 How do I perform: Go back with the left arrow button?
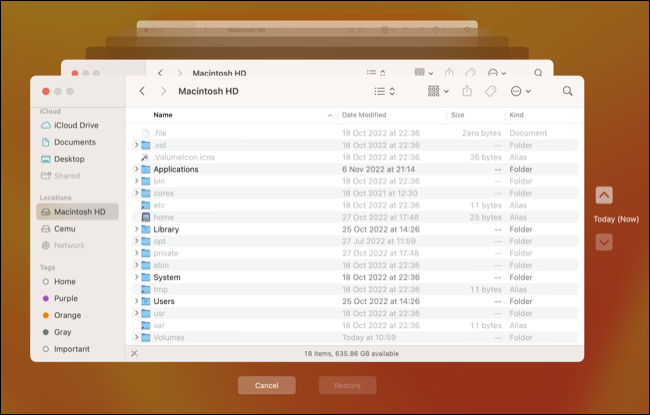[x=143, y=91]
